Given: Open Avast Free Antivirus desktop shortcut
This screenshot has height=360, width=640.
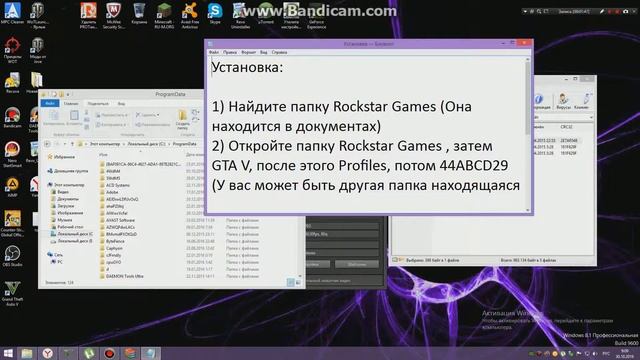Looking at the screenshot, I should coord(190,16).
